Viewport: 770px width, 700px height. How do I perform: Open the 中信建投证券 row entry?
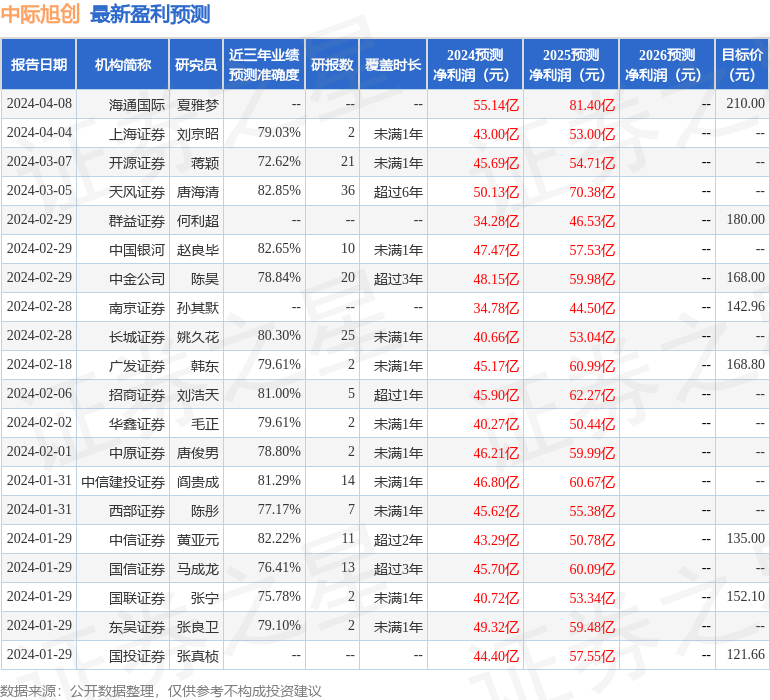(x=123, y=482)
